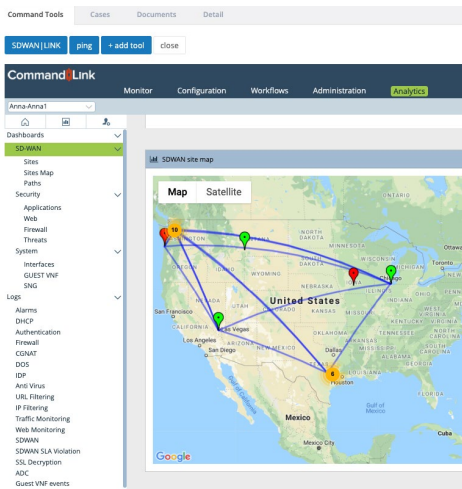This screenshot has height=489, width=462.
Task: Switch to the Command Tools tab
Action: [x=35, y=14]
